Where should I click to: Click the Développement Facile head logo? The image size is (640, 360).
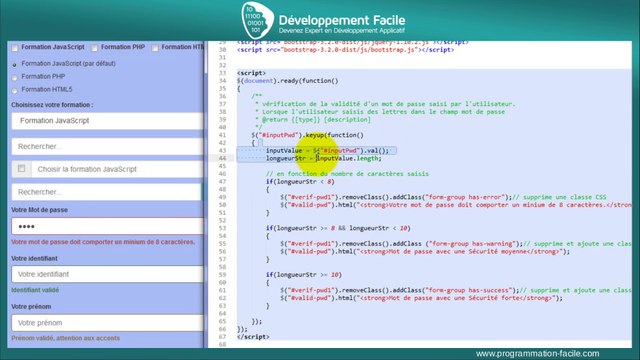(x=257, y=20)
